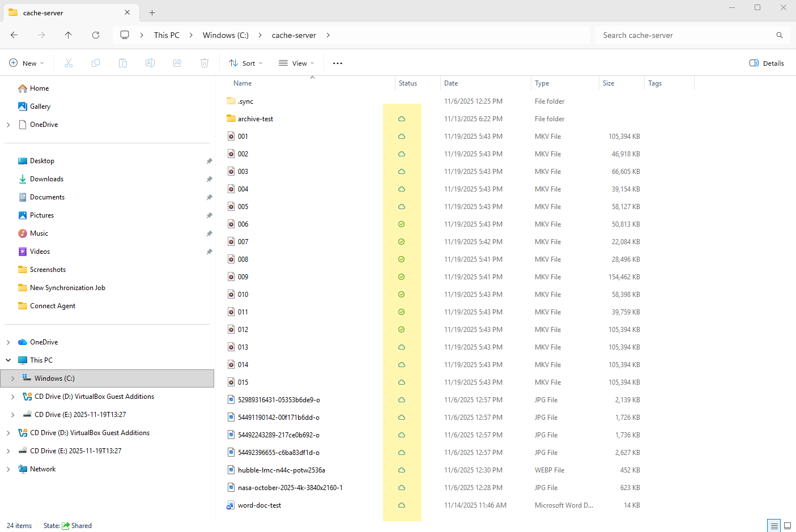Screen dimensions: 796x532
Task: Select details list view in status bar
Action: (x=774, y=526)
